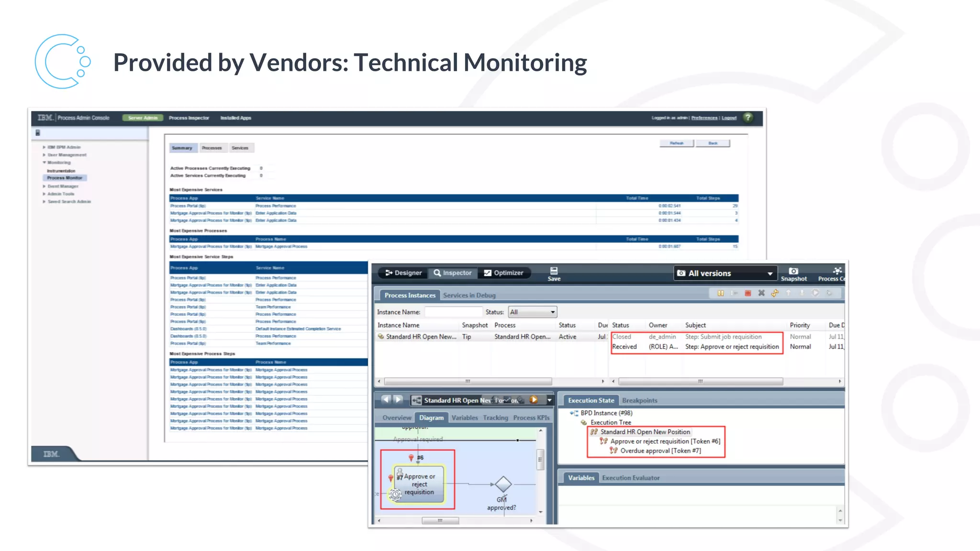Click the help question mark in Admin Console

click(748, 117)
